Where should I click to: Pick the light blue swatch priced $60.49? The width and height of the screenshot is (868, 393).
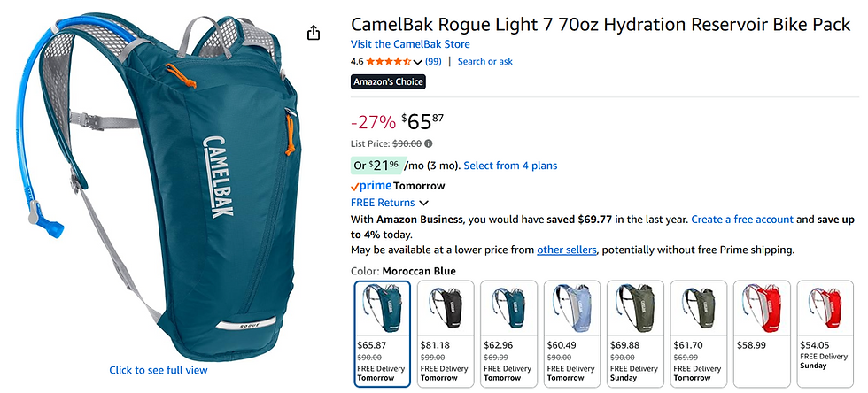coord(573,333)
